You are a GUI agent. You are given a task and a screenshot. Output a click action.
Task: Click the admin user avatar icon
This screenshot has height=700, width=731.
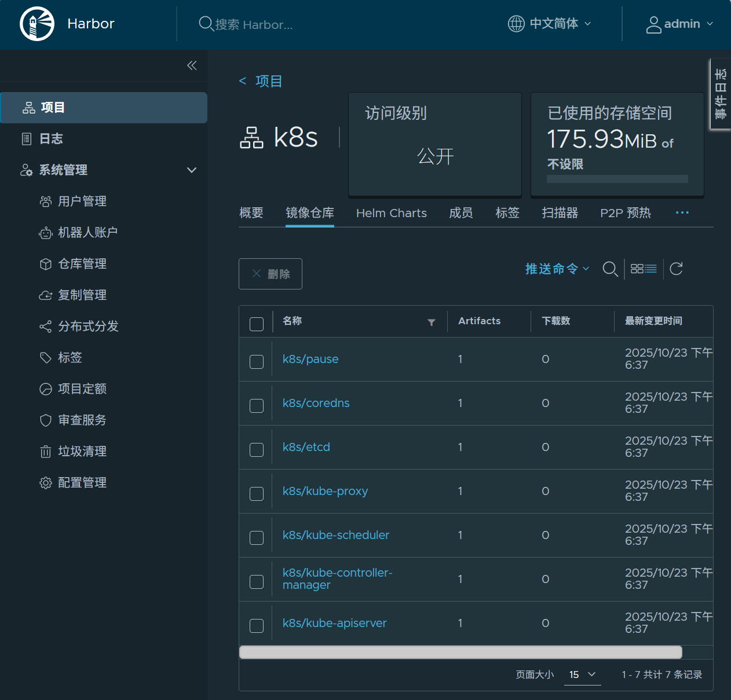653,24
